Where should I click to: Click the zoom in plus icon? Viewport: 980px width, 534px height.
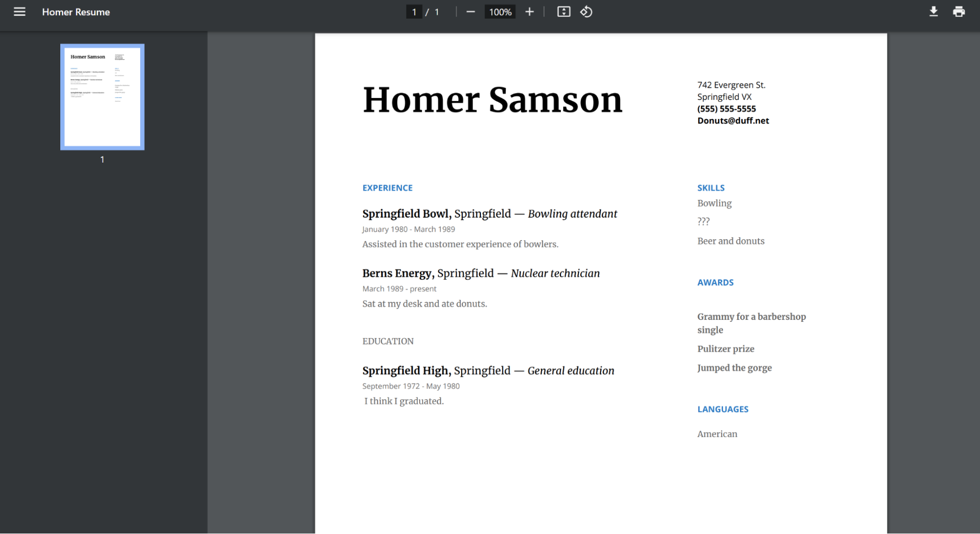529,12
